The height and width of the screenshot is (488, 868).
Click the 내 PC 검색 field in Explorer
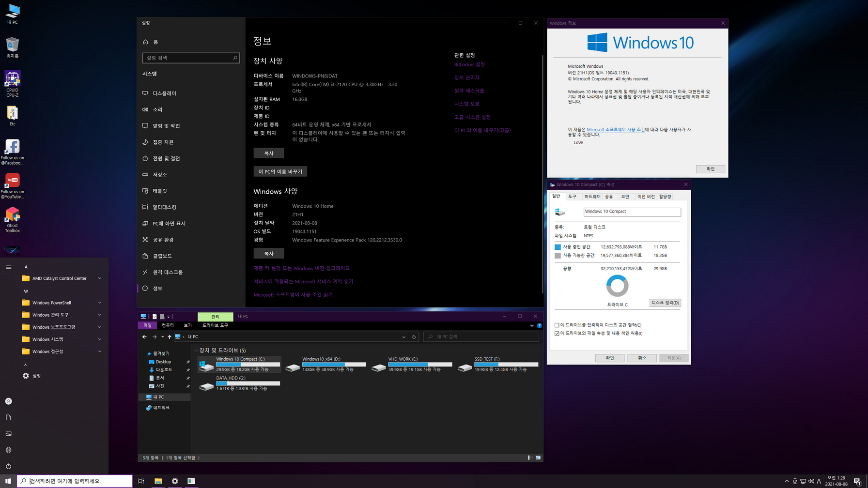[481, 336]
